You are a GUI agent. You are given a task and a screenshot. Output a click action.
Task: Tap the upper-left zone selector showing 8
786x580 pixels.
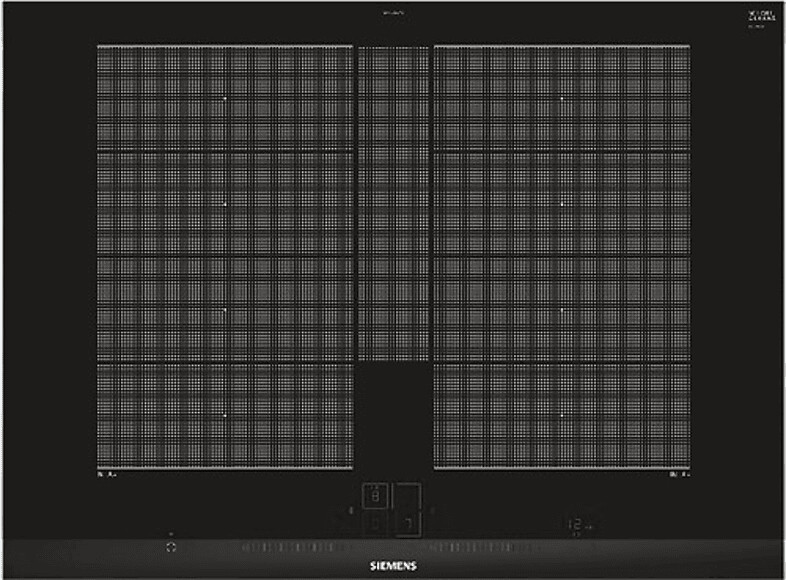376,497
